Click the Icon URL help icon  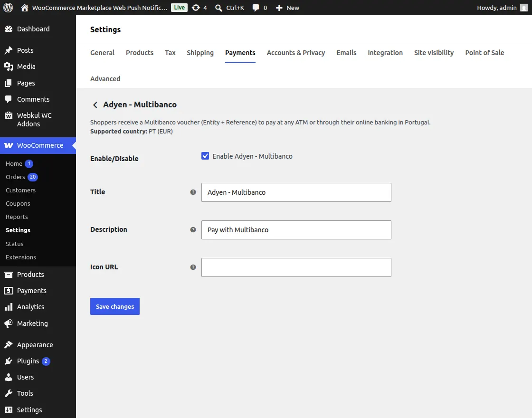coord(193,267)
